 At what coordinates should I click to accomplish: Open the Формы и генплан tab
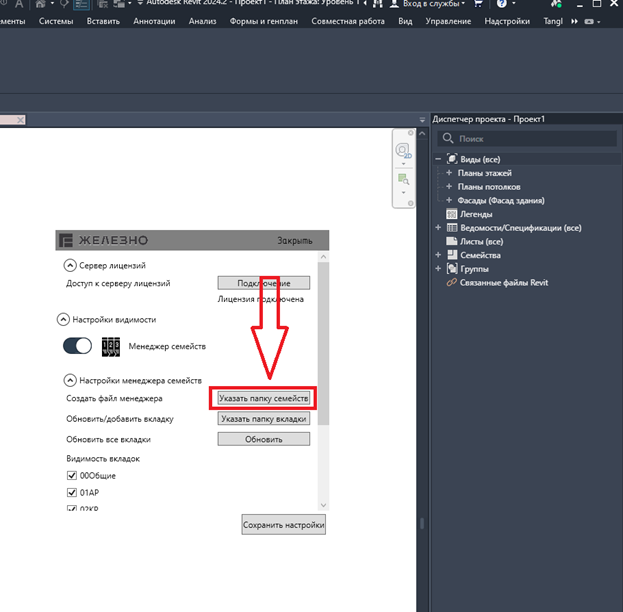coord(264,21)
